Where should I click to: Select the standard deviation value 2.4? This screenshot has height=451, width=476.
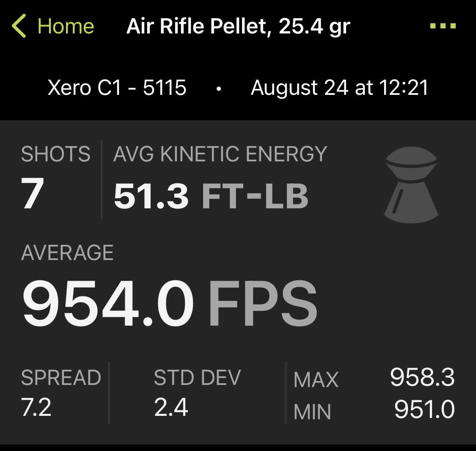[x=171, y=407]
